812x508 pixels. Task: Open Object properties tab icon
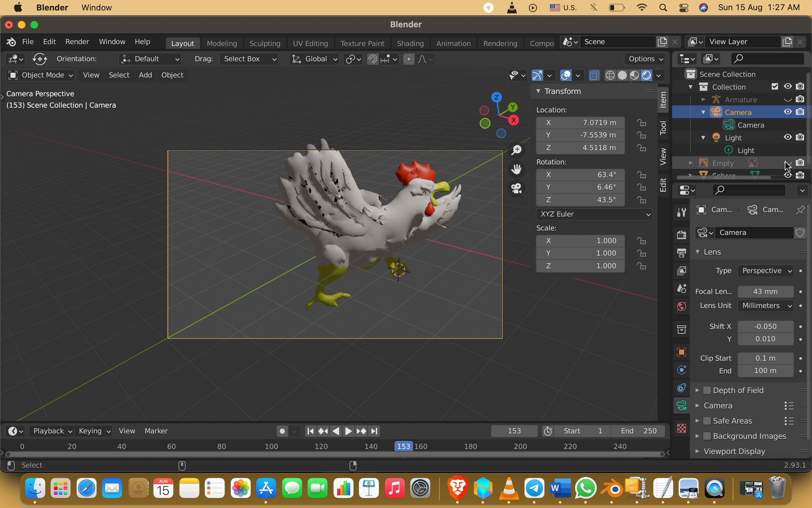pyautogui.click(x=681, y=352)
